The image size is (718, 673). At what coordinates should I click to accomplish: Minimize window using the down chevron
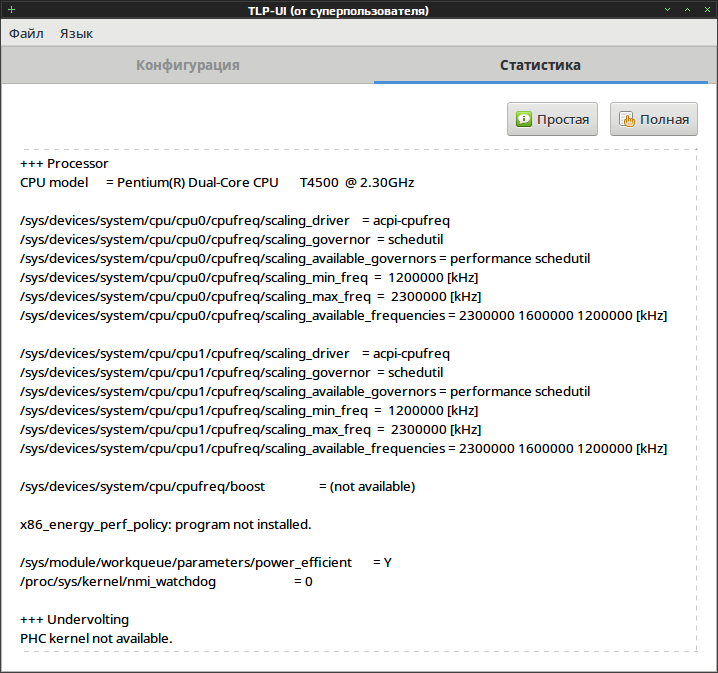668,10
